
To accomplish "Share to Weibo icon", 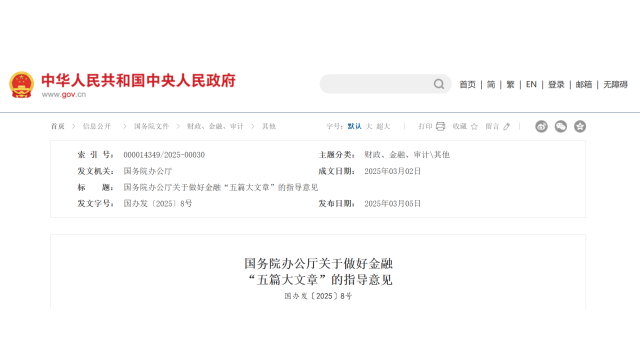I will tap(541, 127).
